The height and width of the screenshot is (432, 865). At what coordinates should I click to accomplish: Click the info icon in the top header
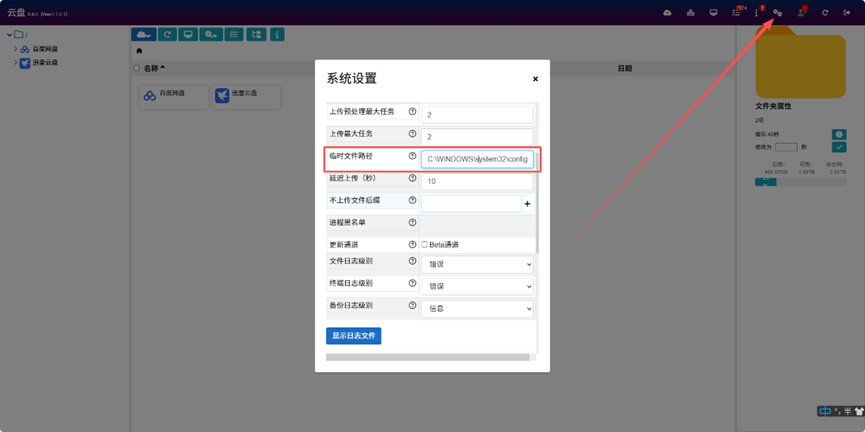click(x=757, y=13)
